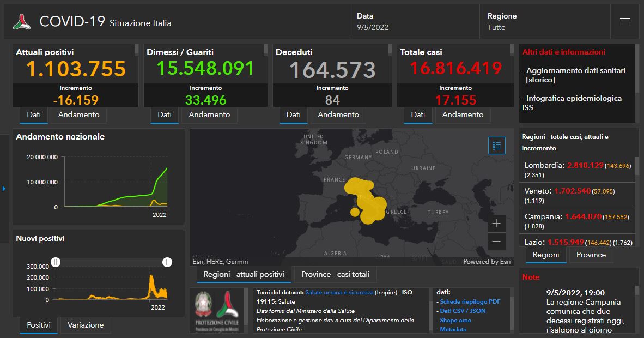This screenshot has height=338, width=644.
Task: Zoom in on the map
Action: [x=496, y=224]
